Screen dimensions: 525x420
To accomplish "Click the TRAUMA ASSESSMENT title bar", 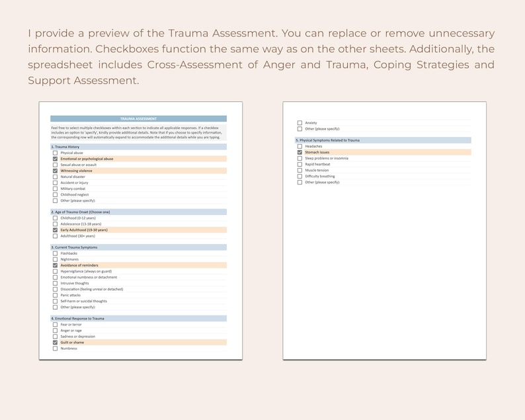I will coord(139,118).
